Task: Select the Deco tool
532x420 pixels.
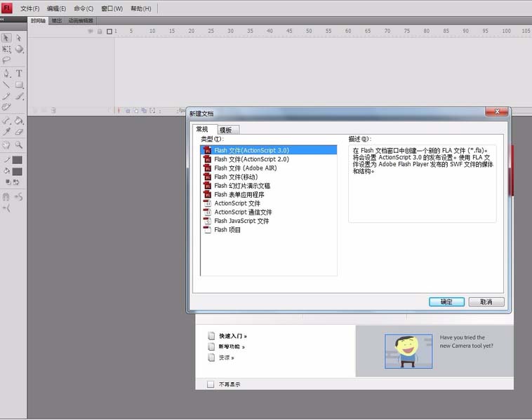Action: [6, 107]
